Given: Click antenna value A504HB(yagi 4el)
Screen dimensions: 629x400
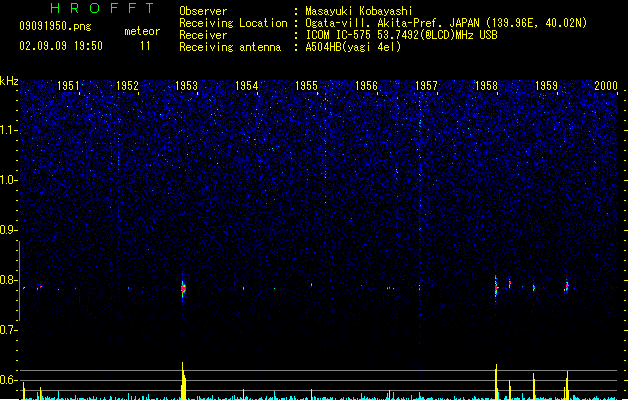Looking at the screenshot, I should coord(353,47).
